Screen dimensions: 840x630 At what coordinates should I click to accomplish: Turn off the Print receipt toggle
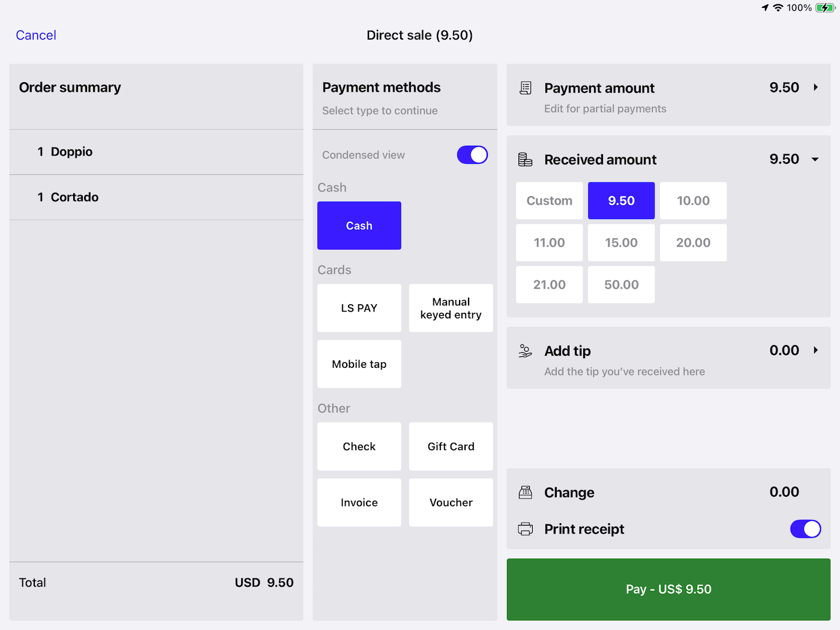805,529
